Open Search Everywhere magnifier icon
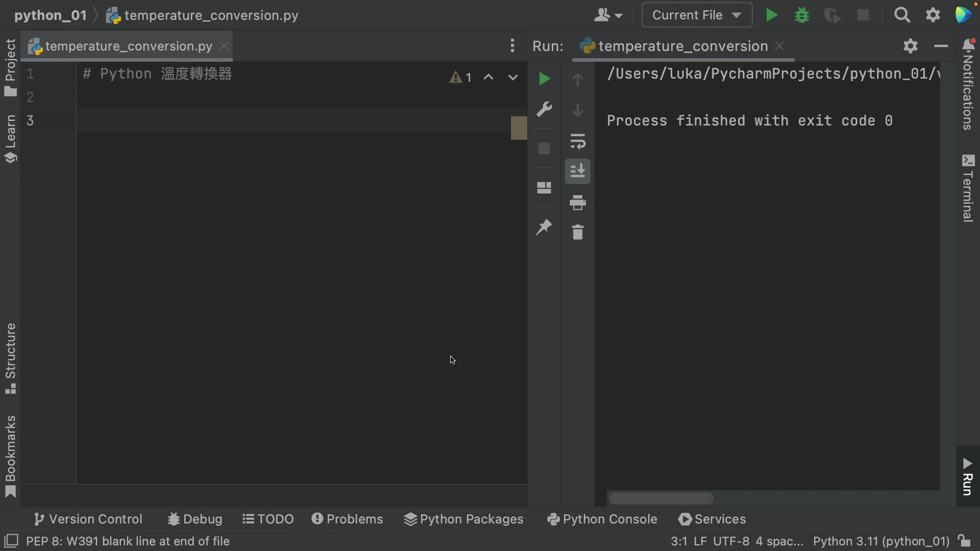Viewport: 980px width, 551px height. pos(902,15)
